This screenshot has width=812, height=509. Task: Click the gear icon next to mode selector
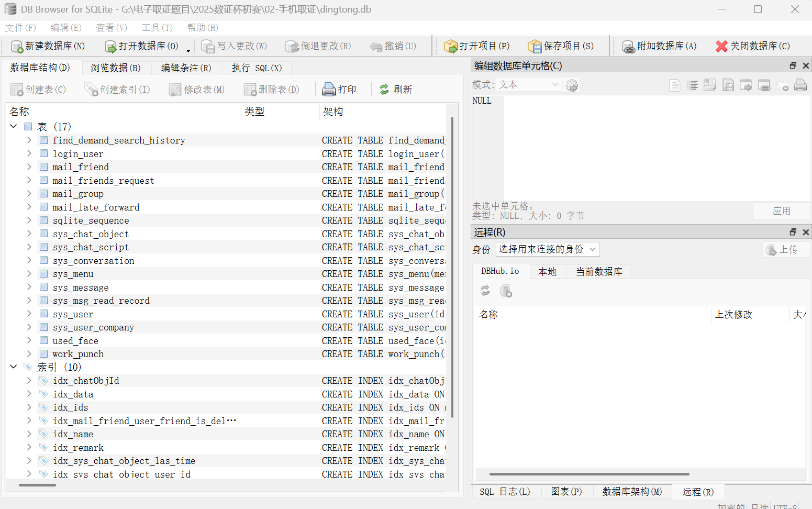(x=572, y=85)
